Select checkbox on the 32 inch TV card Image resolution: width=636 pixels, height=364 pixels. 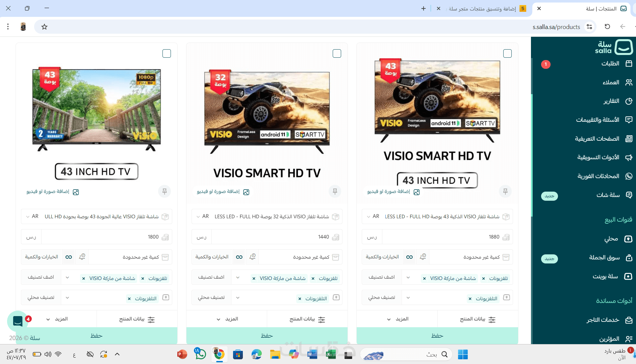(x=337, y=53)
